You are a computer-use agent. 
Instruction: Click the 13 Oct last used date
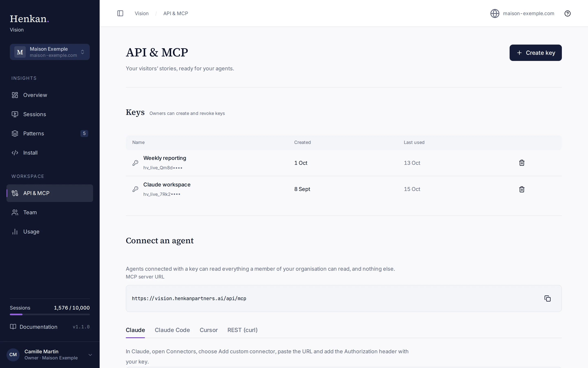point(412,163)
